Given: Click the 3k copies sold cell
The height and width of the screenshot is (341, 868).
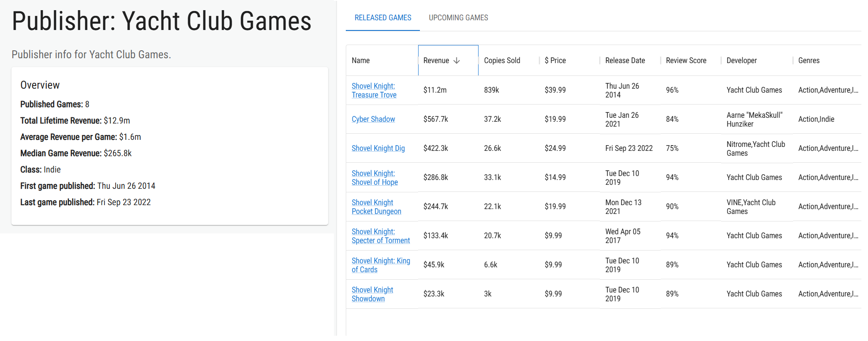Looking at the screenshot, I should 509,294.
